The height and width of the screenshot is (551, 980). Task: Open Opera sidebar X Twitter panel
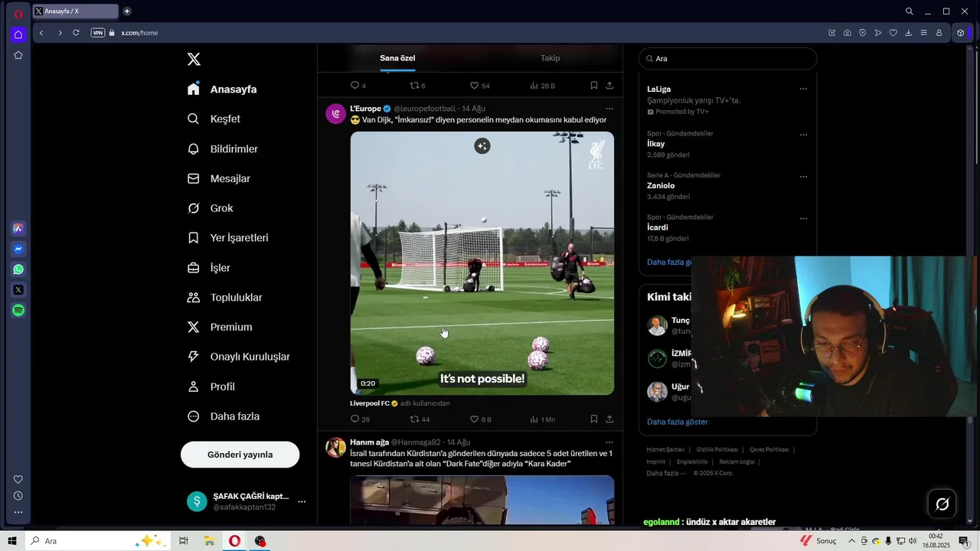click(18, 289)
